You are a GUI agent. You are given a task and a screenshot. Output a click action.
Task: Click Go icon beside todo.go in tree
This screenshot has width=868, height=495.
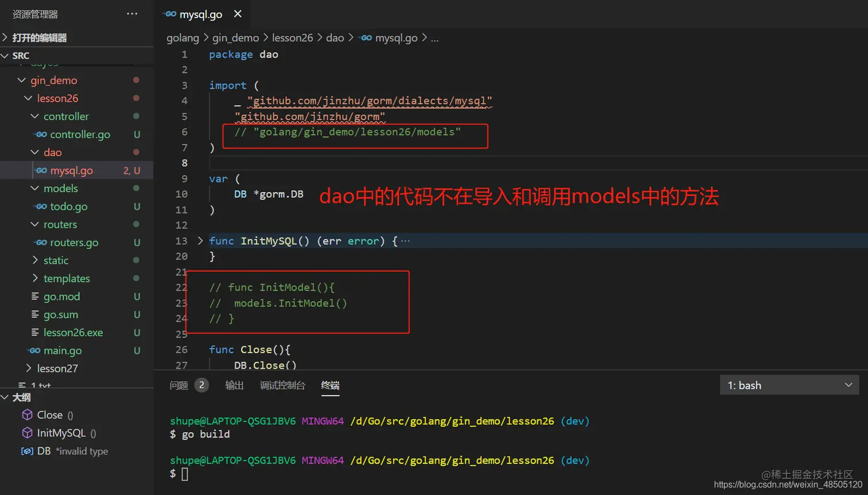(41, 206)
